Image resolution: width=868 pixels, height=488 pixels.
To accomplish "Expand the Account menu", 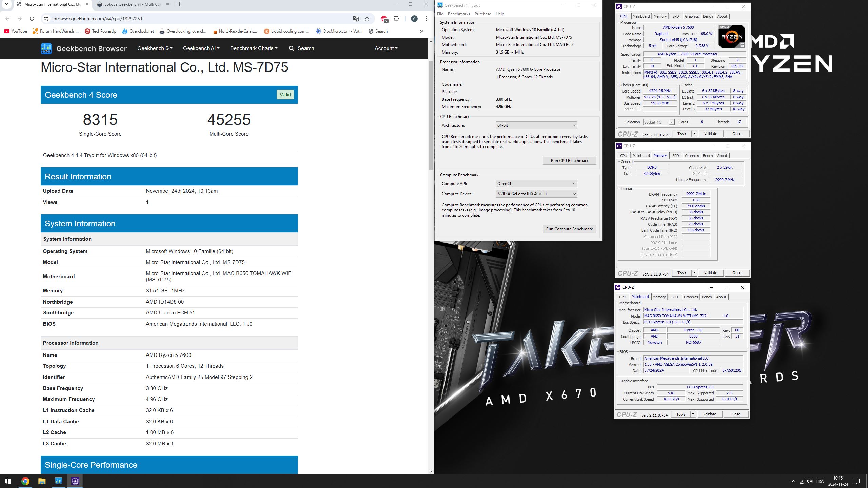I will [386, 48].
